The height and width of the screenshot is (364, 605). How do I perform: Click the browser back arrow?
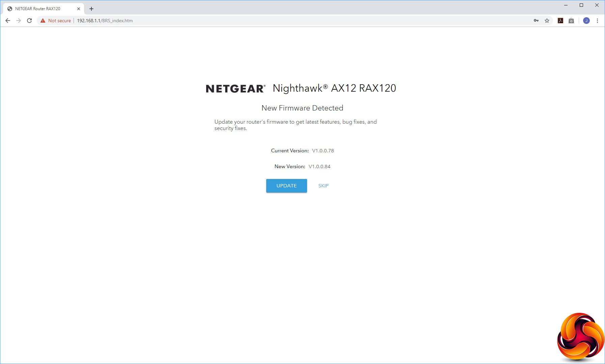[8, 21]
